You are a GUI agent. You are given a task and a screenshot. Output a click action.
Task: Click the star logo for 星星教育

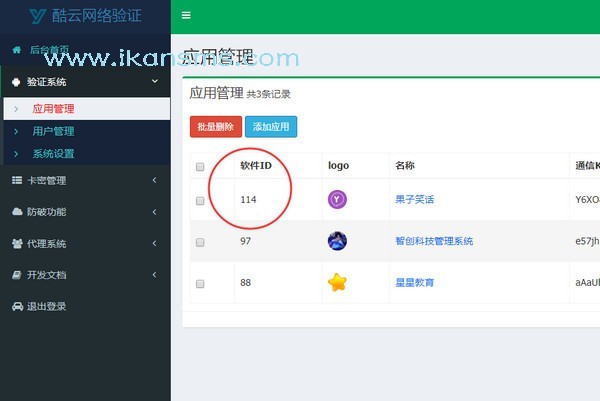coord(337,282)
